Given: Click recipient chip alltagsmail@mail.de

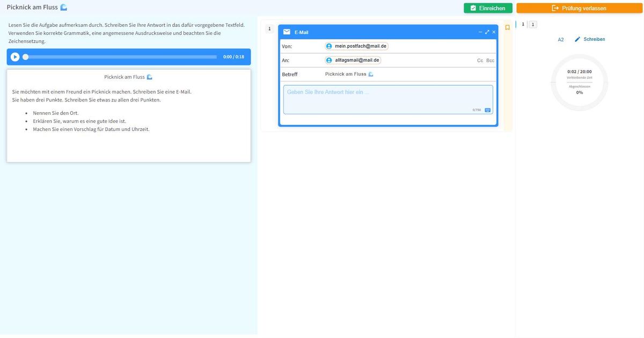Looking at the screenshot, I should coord(353,60).
